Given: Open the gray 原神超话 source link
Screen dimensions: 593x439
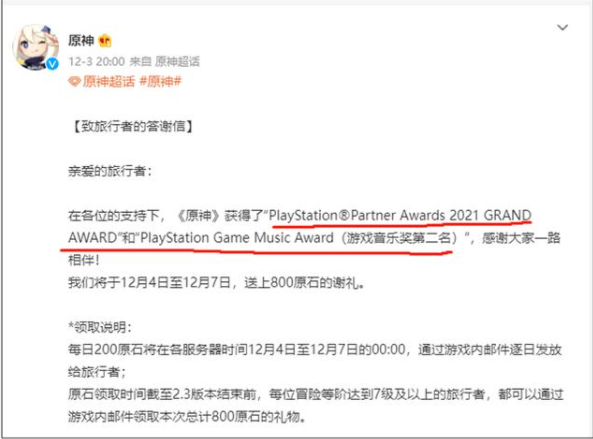Looking at the screenshot, I should tap(177, 61).
